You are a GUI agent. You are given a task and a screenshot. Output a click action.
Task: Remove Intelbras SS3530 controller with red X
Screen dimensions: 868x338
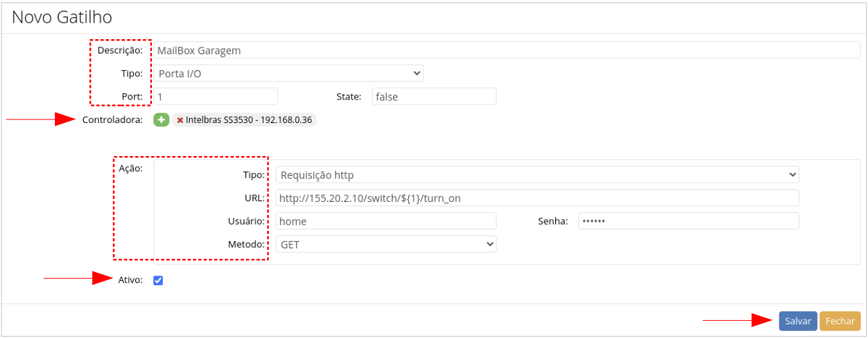[180, 120]
